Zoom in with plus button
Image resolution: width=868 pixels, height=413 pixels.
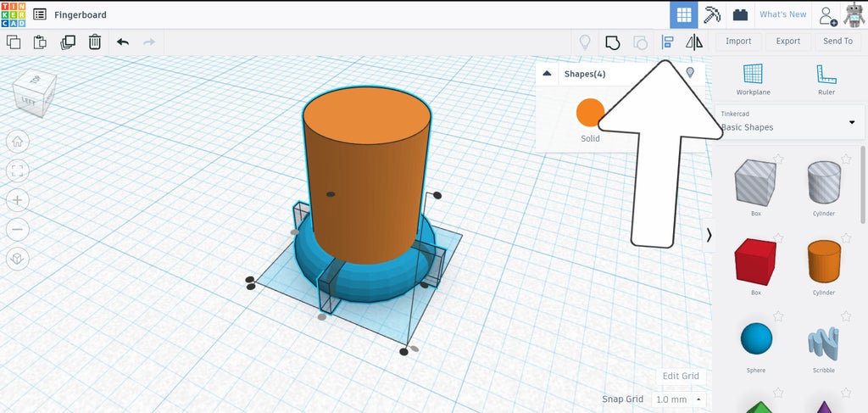pos(17,200)
